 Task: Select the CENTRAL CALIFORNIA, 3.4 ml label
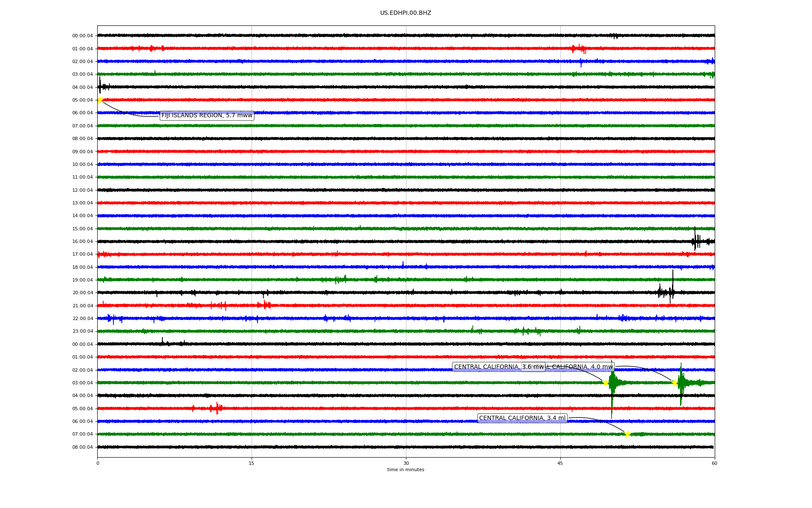point(522,418)
